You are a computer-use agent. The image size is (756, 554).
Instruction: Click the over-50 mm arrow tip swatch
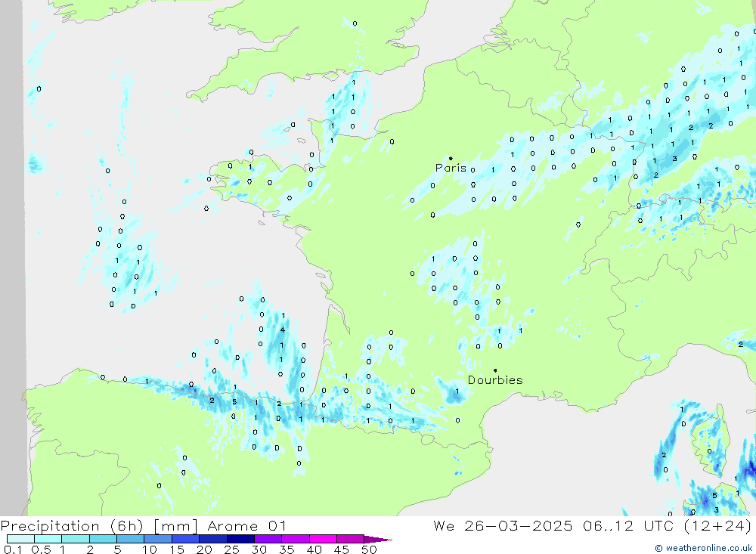click(x=378, y=539)
